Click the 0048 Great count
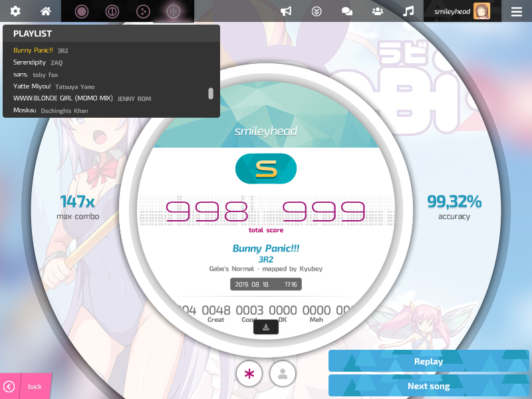532x399 pixels. [215, 310]
